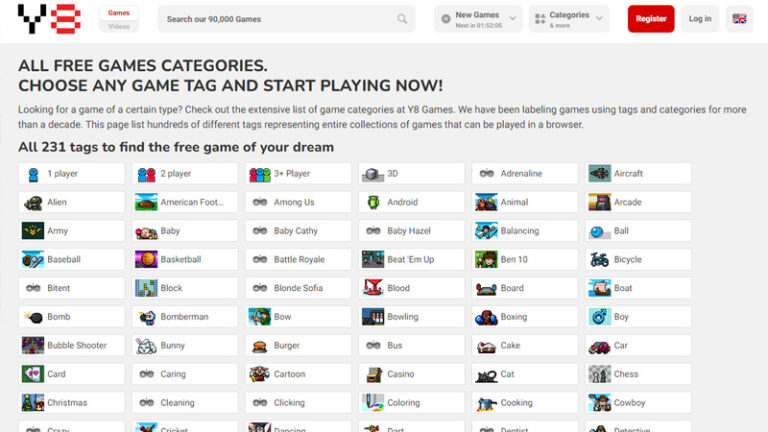Click the Christmas tag icon

tap(32, 403)
